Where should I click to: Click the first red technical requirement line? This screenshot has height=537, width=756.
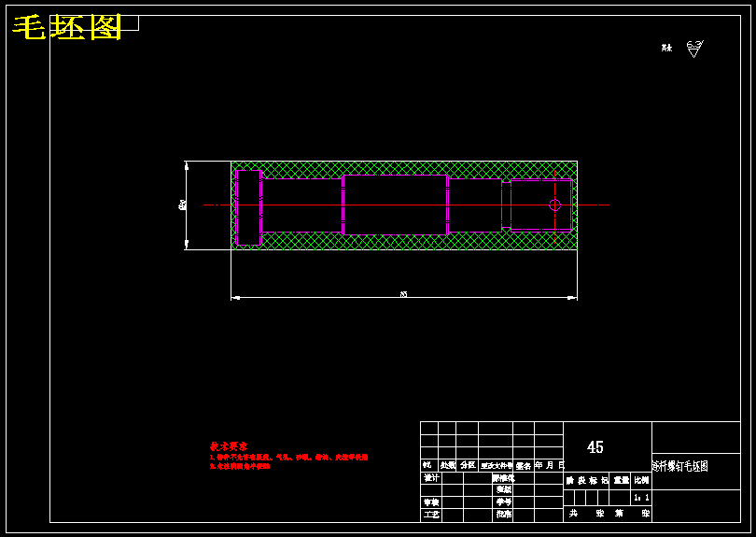(288, 457)
